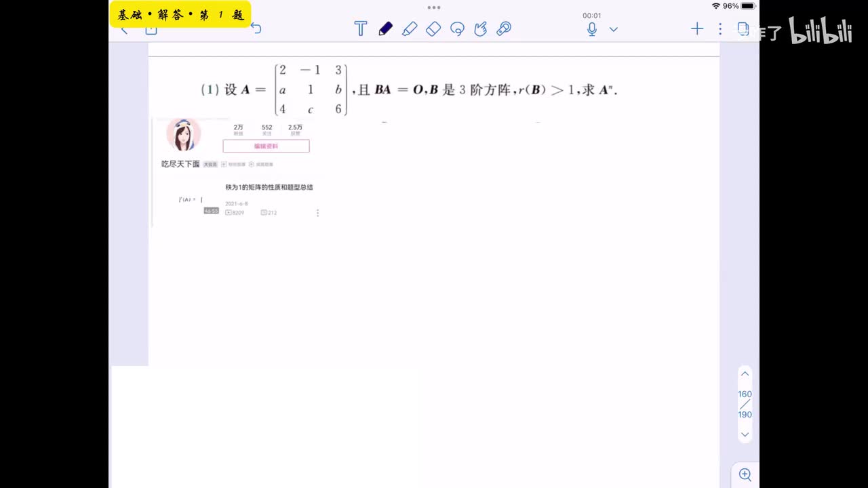
Task: Tap the yellow 基础·解答·第1题 label
Action: [x=180, y=14]
